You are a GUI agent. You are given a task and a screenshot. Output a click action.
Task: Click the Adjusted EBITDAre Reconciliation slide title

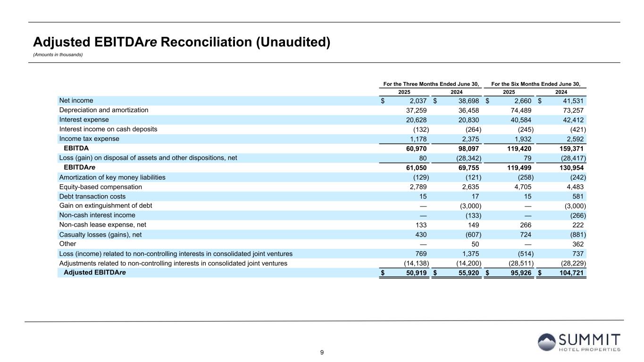181,42
